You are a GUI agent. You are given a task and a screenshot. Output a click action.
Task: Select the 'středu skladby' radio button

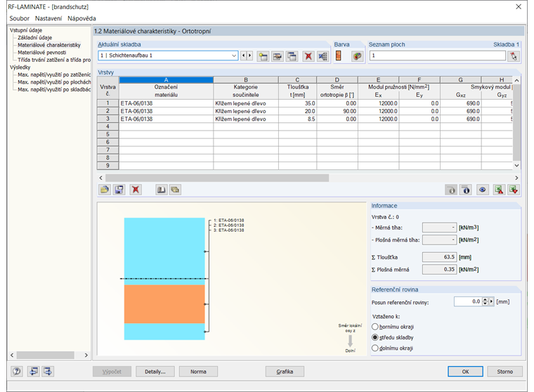(x=375, y=337)
